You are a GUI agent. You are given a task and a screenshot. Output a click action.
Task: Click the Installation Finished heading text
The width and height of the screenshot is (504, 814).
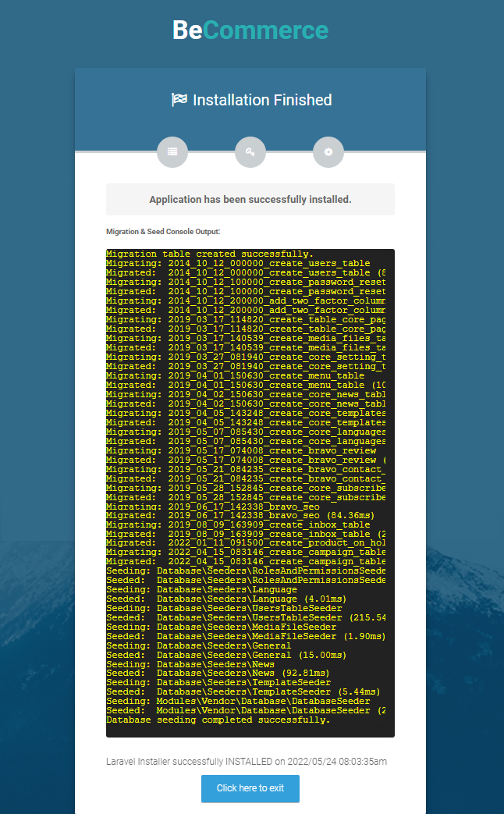point(262,100)
